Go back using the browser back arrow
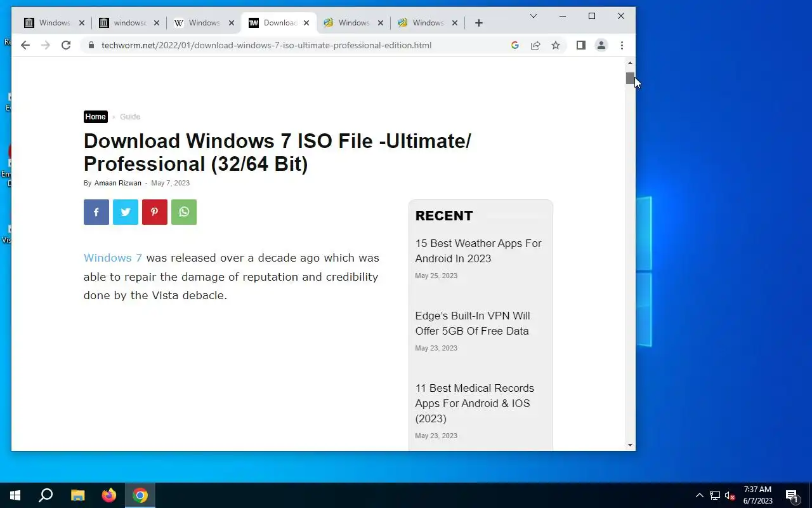This screenshot has height=508, width=812. [x=25, y=45]
